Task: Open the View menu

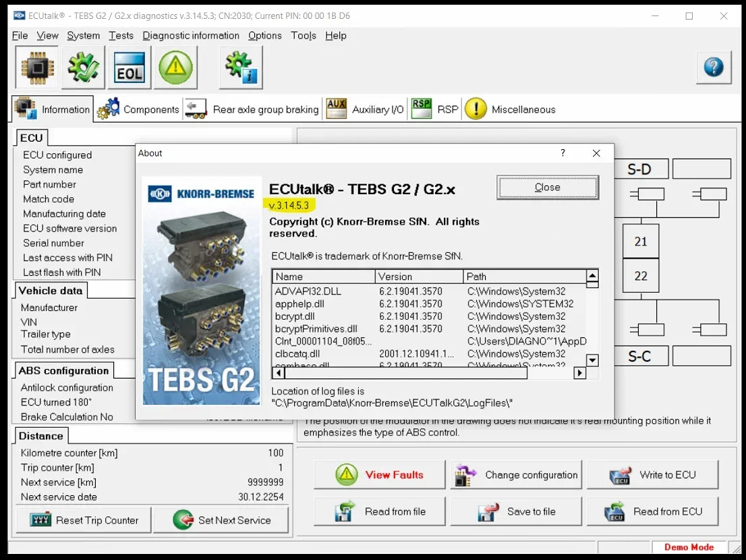Action: [48, 36]
